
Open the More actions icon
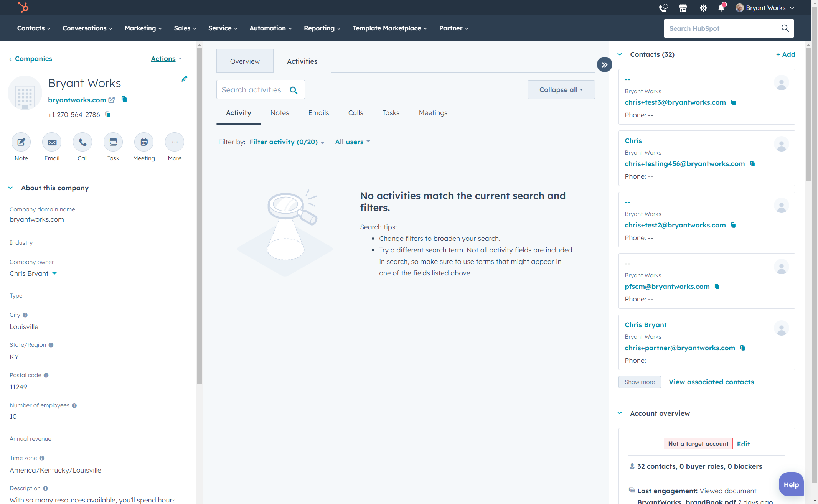pos(175,142)
